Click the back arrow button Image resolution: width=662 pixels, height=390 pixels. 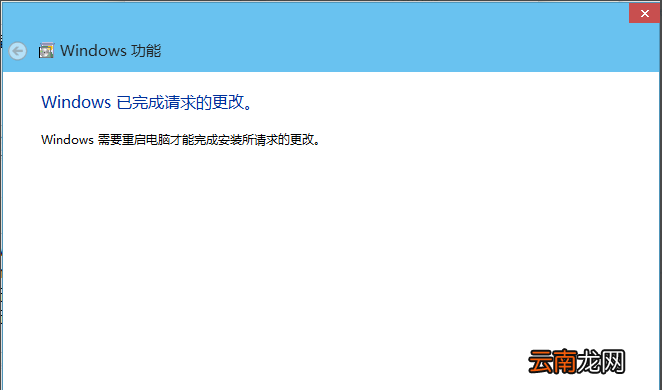pyautogui.click(x=18, y=51)
